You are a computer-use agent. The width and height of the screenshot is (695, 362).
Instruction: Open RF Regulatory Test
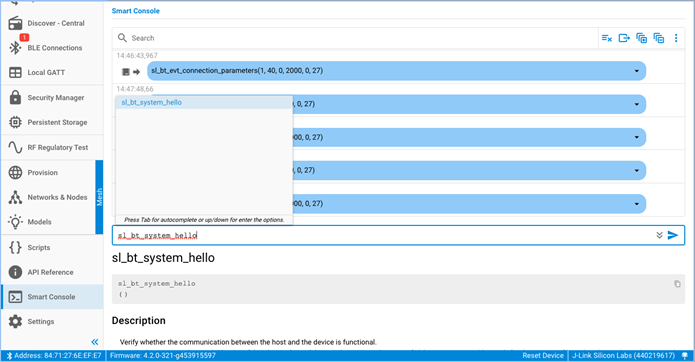pos(52,147)
